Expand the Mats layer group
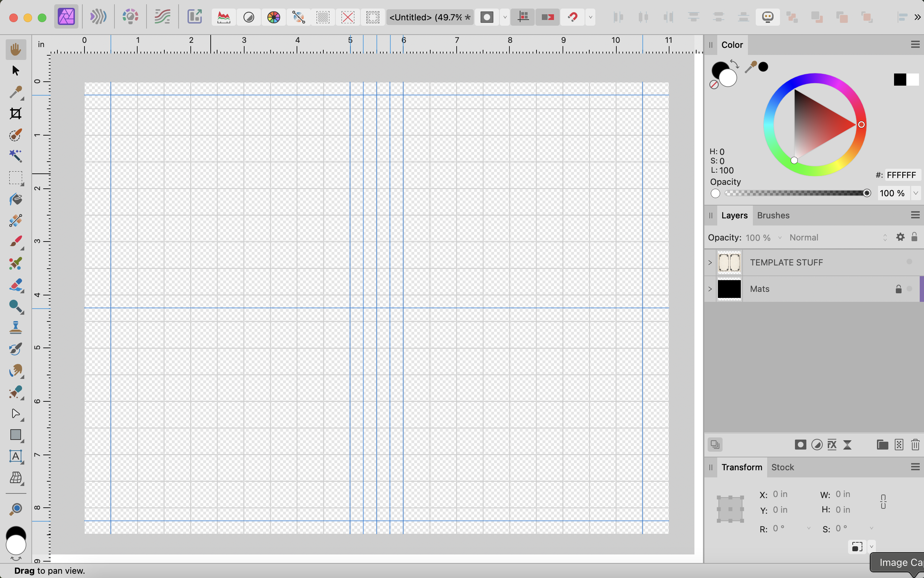The width and height of the screenshot is (924, 578). click(710, 289)
